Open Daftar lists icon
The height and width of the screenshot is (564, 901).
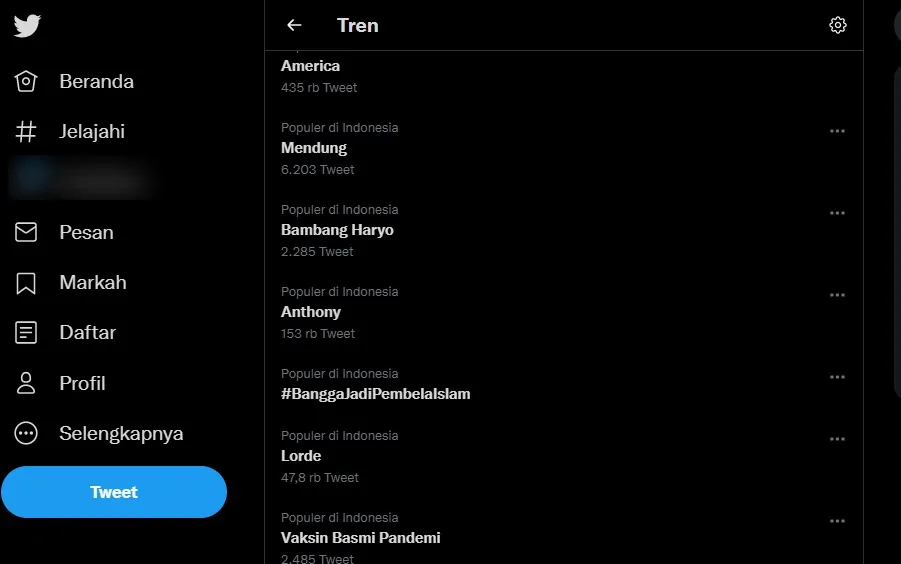pos(26,333)
